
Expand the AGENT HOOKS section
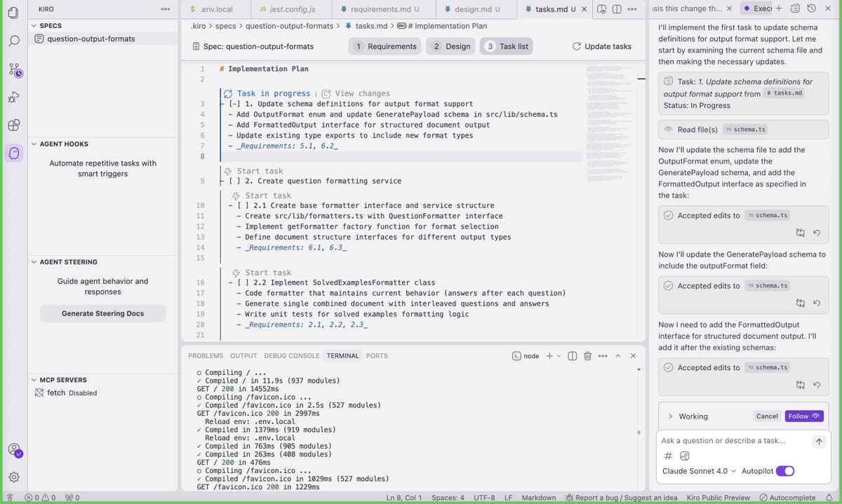pyautogui.click(x=64, y=144)
